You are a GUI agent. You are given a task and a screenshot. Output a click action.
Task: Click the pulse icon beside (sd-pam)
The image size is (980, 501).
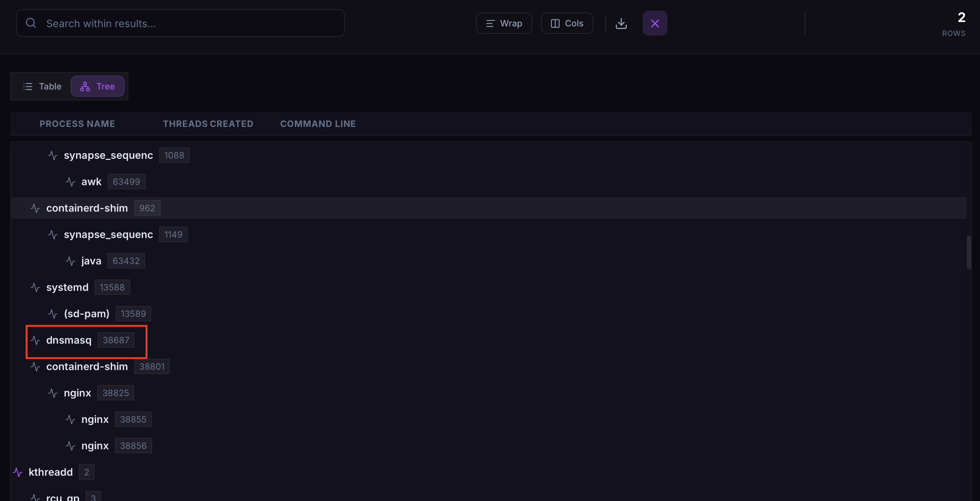click(53, 314)
